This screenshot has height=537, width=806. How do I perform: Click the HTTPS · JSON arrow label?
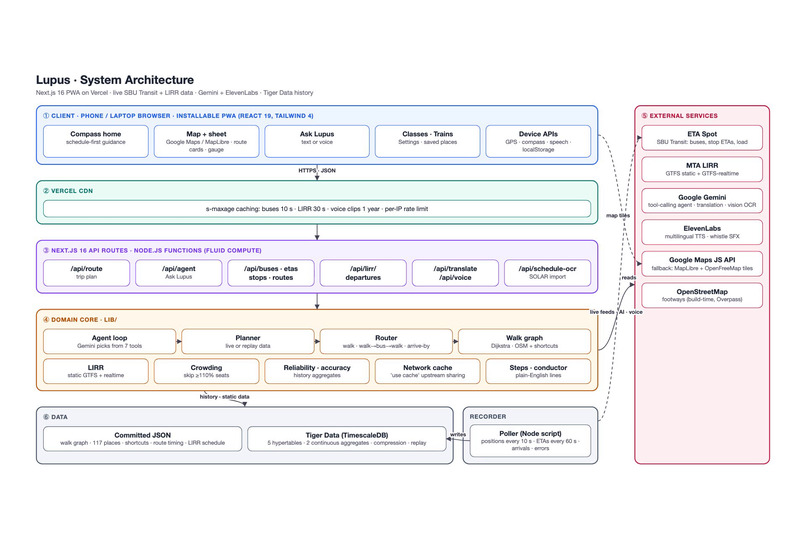click(x=317, y=170)
